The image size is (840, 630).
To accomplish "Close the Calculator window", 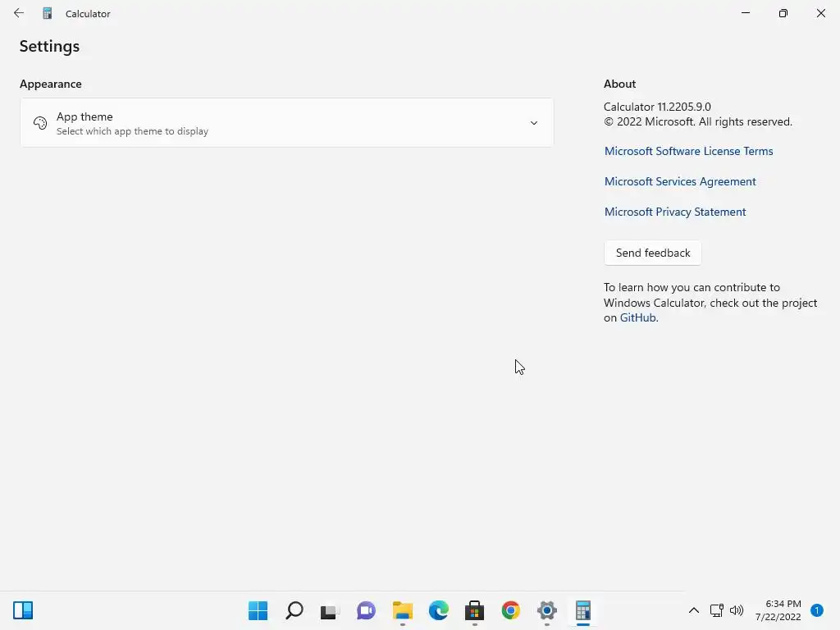I will [x=820, y=13].
